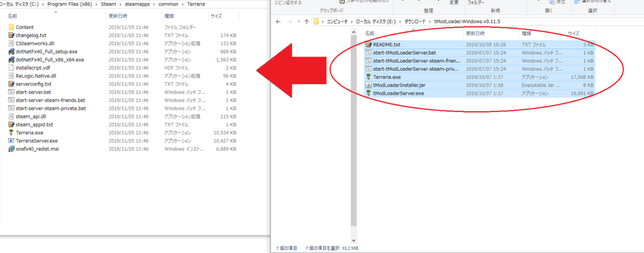644x253 pixels.
Task: Go up one folder level
Action: pyautogui.click(x=307, y=21)
